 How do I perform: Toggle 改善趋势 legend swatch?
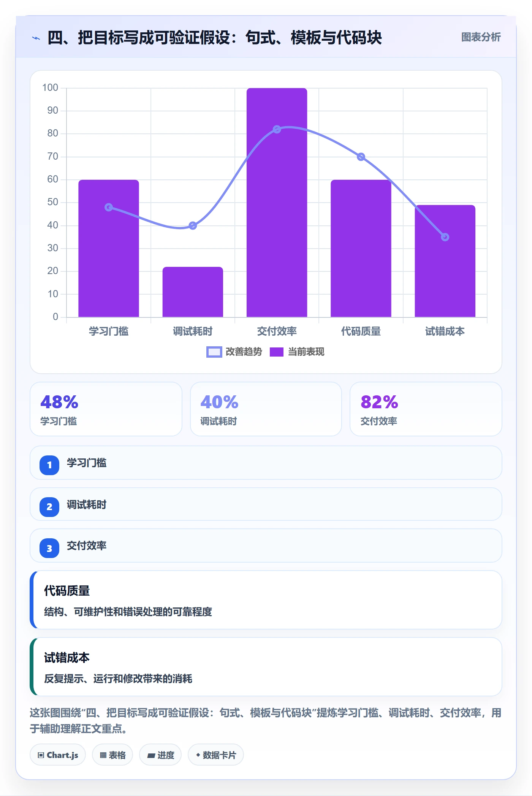[214, 352]
